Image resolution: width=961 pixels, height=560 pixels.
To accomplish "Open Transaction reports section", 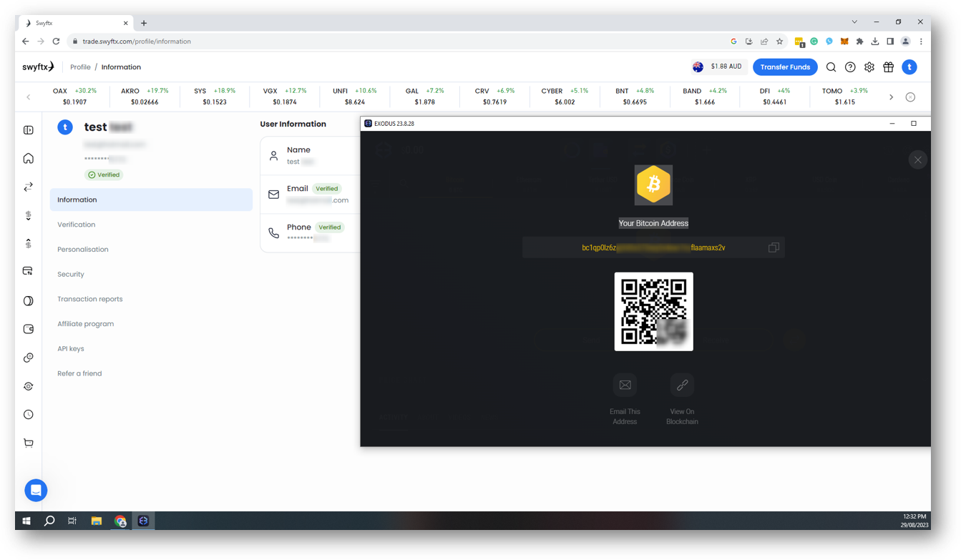I will [90, 299].
